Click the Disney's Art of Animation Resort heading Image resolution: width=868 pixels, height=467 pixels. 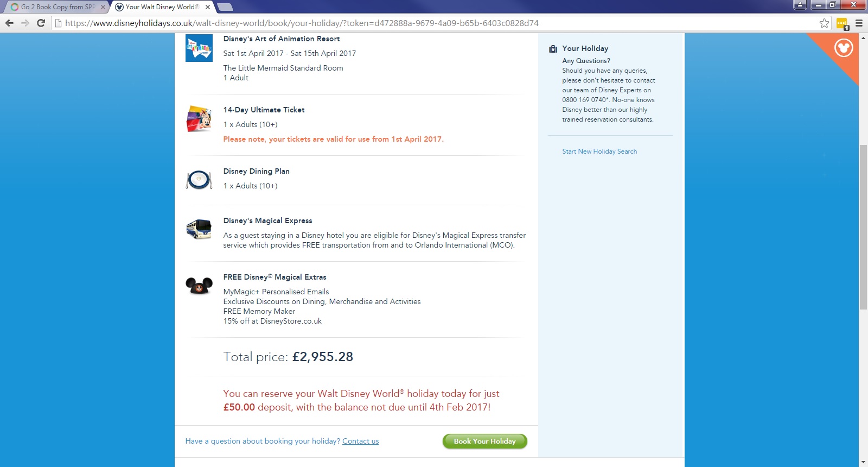[282, 39]
